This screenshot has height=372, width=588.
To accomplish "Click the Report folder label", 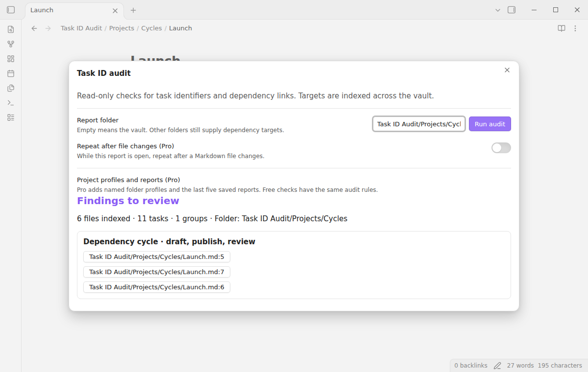I will [98, 120].
